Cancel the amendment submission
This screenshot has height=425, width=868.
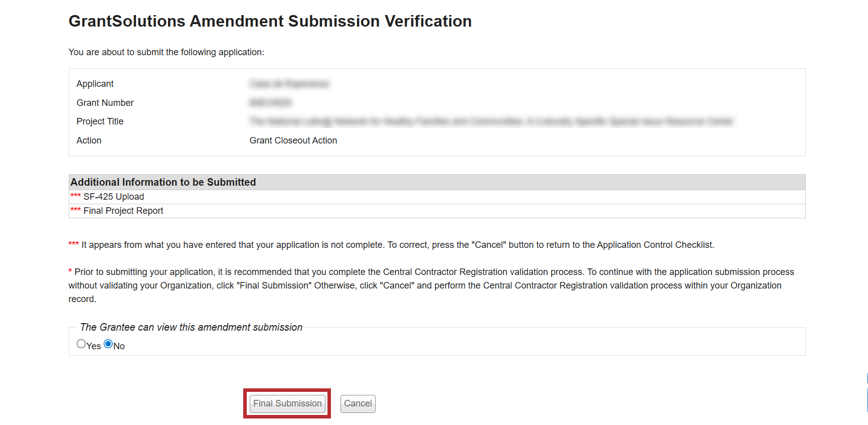pyautogui.click(x=358, y=403)
